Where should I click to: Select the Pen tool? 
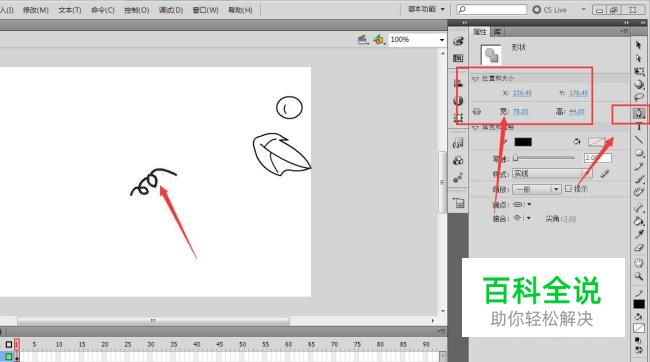pyautogui.click(x=639, y=113)
